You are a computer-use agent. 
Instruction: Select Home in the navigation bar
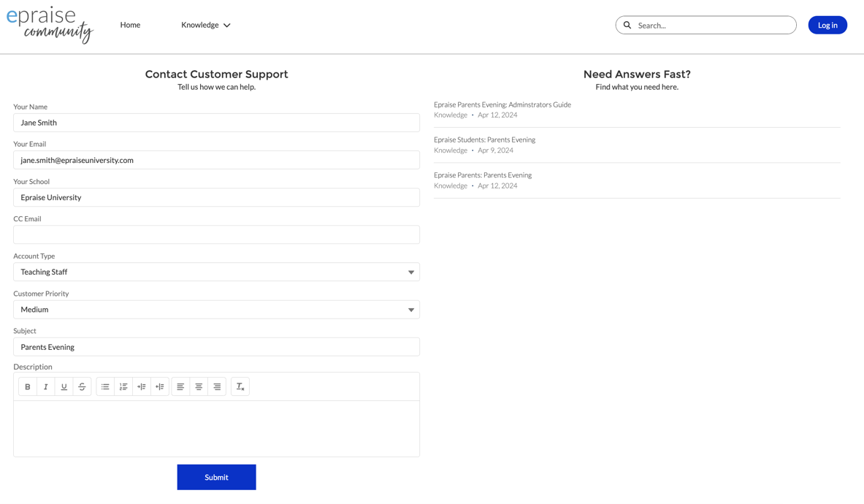(x=130, y=24)
